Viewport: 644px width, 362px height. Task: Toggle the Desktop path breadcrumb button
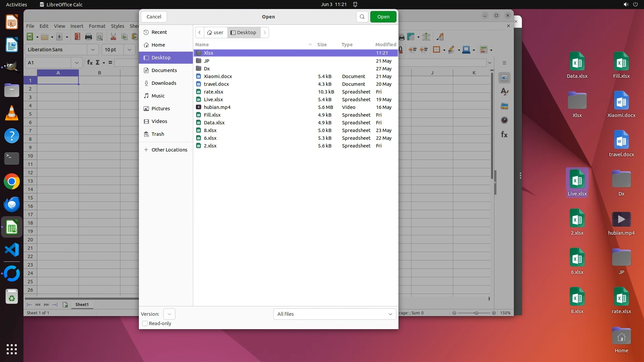point(244,33)
